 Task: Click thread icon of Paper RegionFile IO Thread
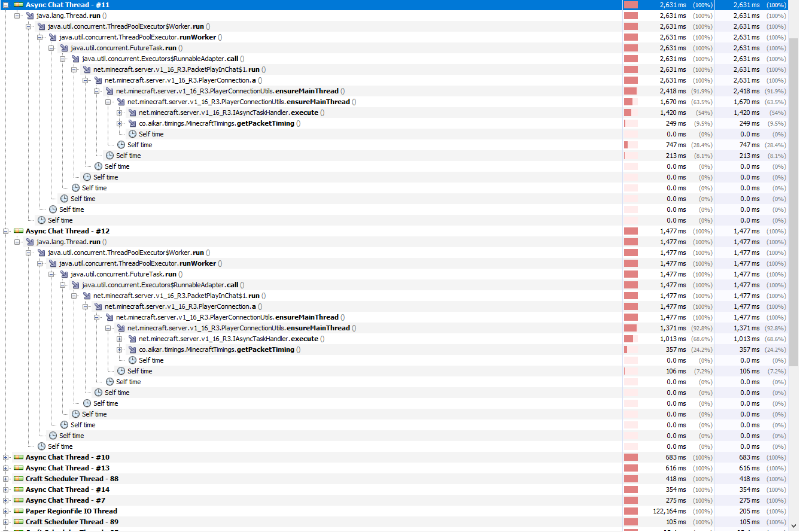point(18,511)
